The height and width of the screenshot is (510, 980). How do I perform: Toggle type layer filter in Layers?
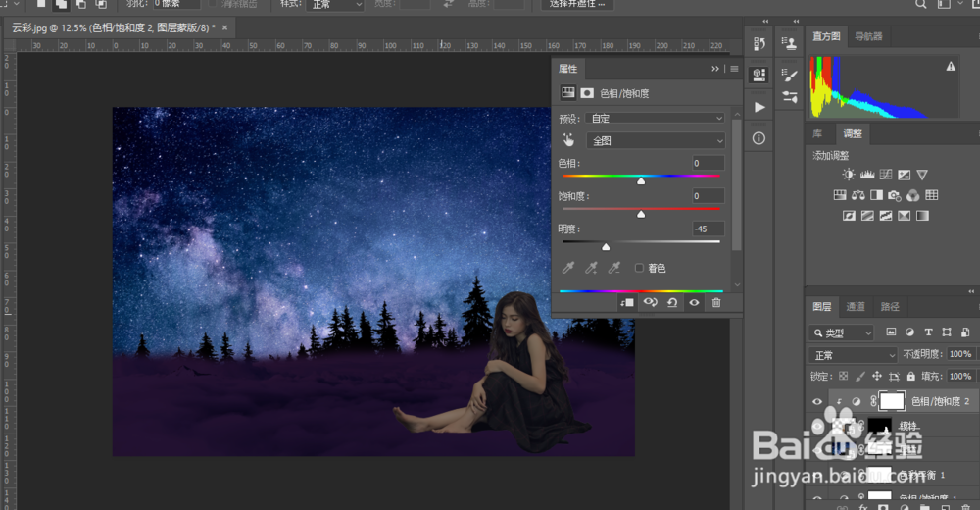coord(928,332)
